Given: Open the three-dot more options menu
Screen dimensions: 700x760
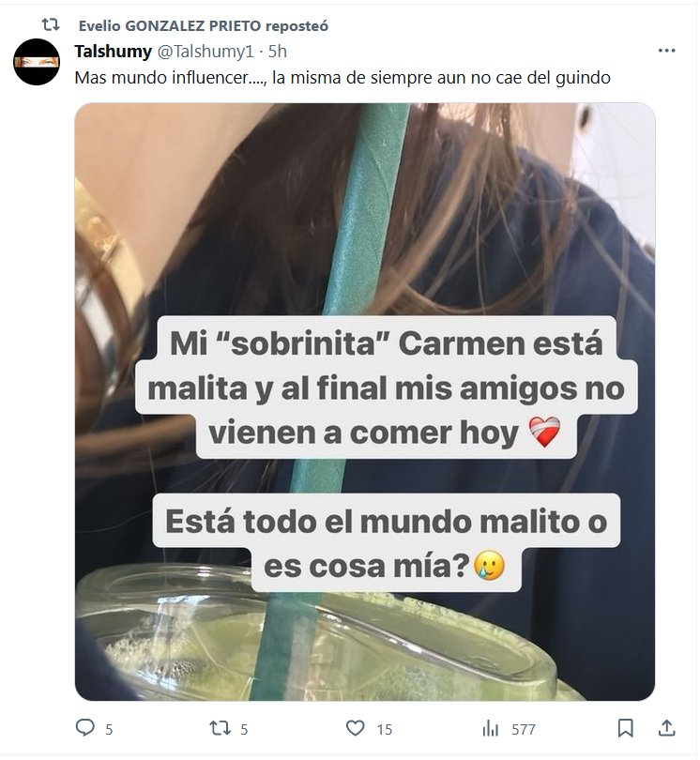Looking at the screenshot, I should (x=666, y=51).
